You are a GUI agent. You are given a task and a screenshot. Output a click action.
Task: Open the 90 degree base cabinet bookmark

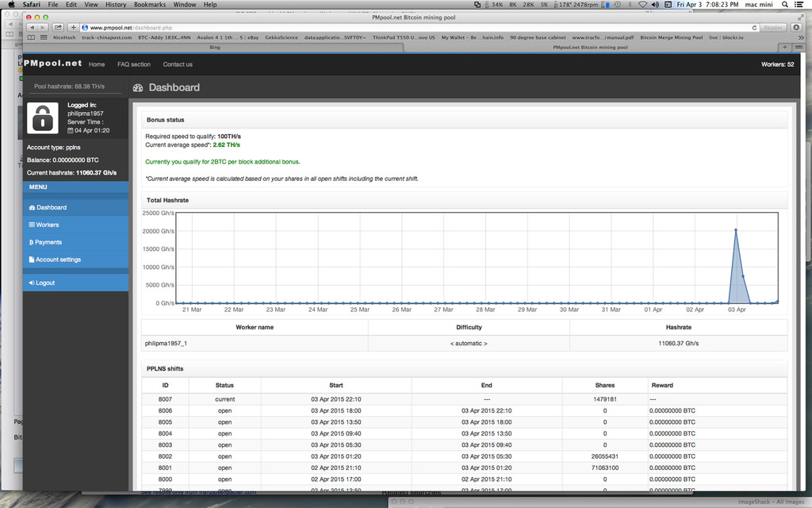[538, 37]
